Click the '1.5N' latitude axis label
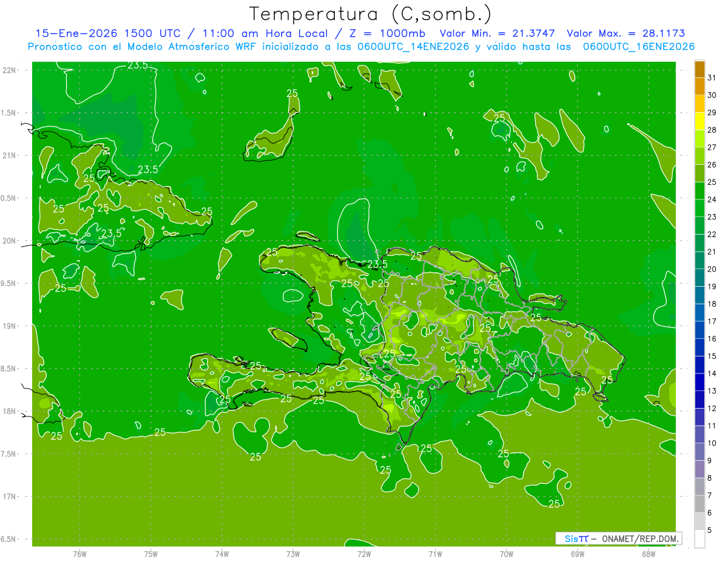The width and height of the screenshot is (728, 562). click(10, 113)
